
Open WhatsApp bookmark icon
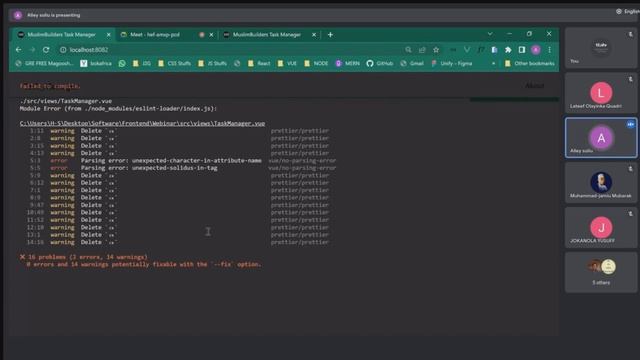122,64
